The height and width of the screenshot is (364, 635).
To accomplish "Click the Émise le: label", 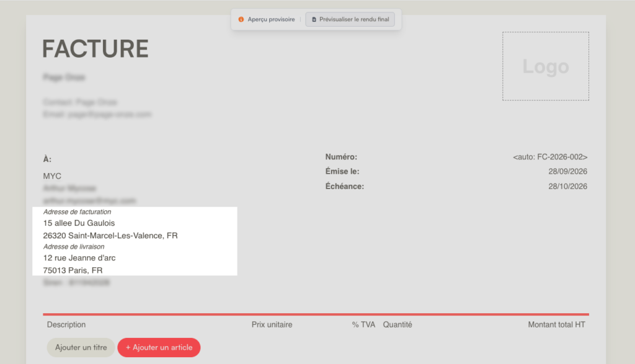I will click(342, 172).
